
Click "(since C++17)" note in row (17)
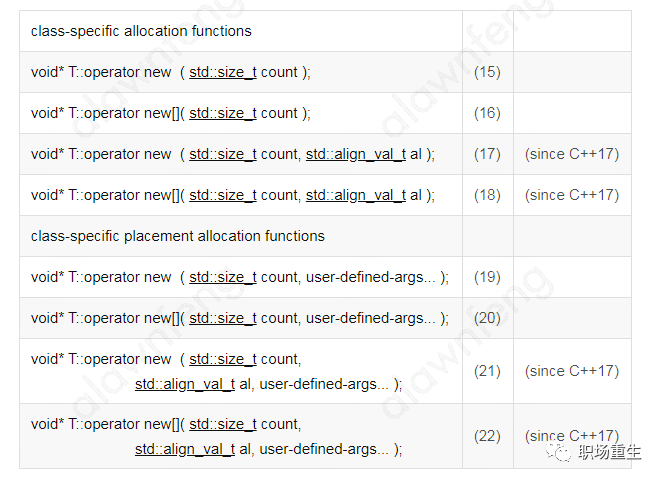coord(572,154)
